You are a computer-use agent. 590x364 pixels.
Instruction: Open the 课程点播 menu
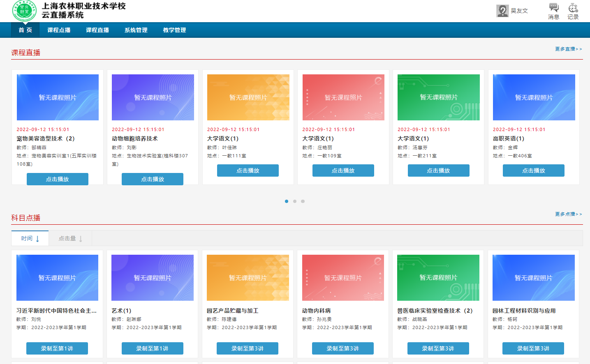59,30
